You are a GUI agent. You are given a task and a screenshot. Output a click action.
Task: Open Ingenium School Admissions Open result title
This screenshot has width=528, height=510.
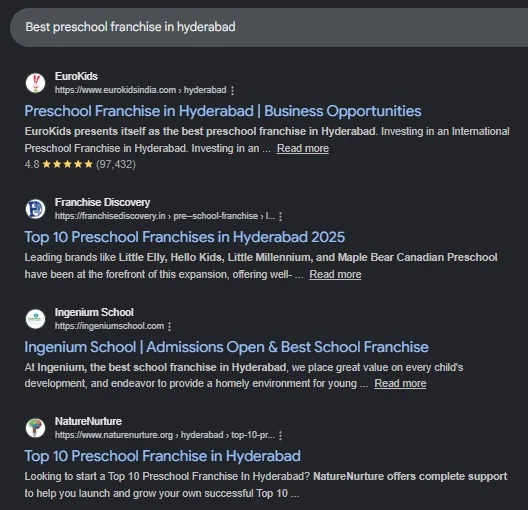tap(226, 347)
